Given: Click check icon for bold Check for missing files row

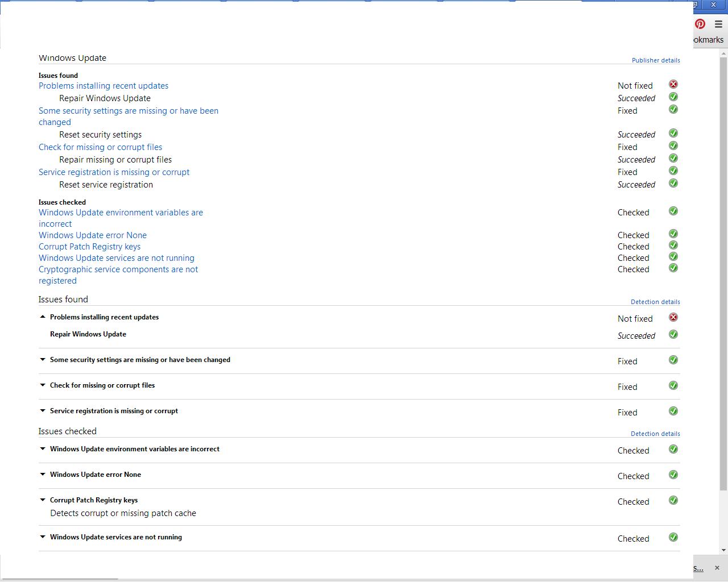Looking at the screenshot, I should coord(673,385).
